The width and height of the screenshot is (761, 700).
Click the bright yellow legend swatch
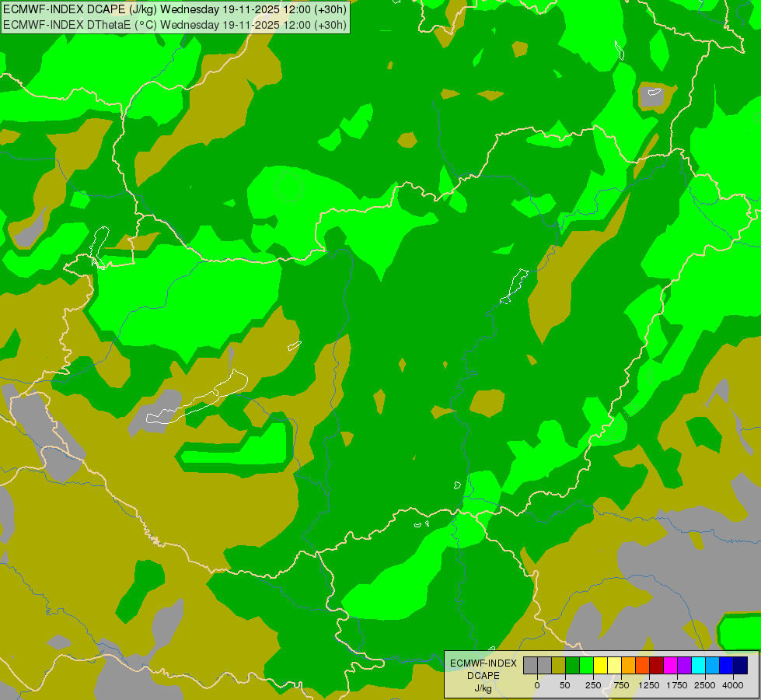pyautogui.click(x=600, y=665)
